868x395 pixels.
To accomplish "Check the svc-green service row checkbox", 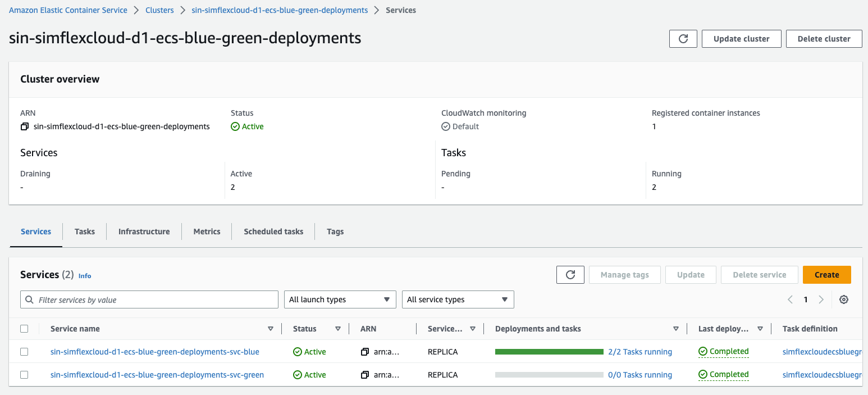I will (24, 375).
